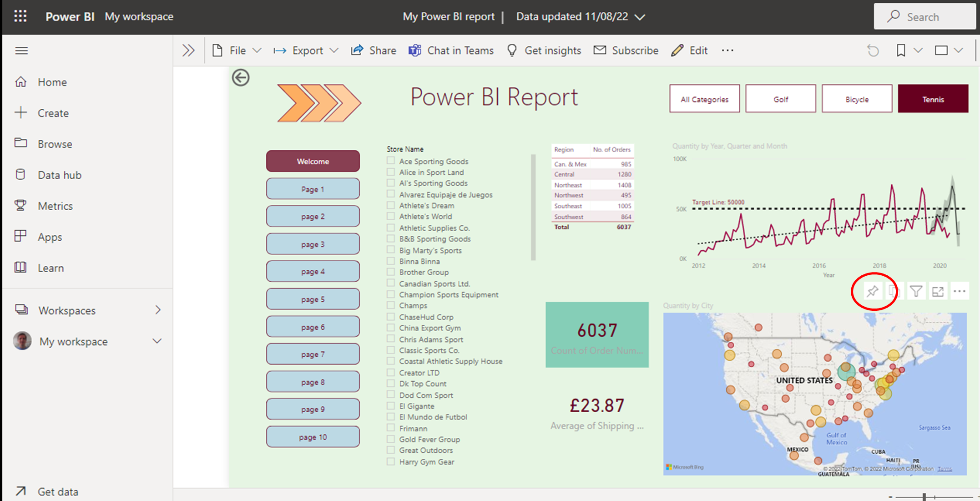Collapse the navigation hamburger menu
This screenshot has height=501, width=980.
point(21,51)
